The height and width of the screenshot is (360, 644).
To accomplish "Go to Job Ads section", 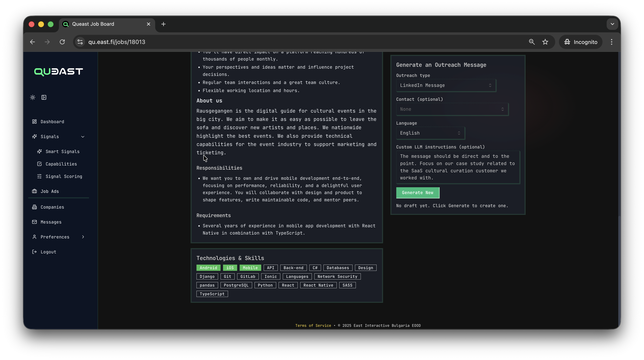I will [50, 191].
